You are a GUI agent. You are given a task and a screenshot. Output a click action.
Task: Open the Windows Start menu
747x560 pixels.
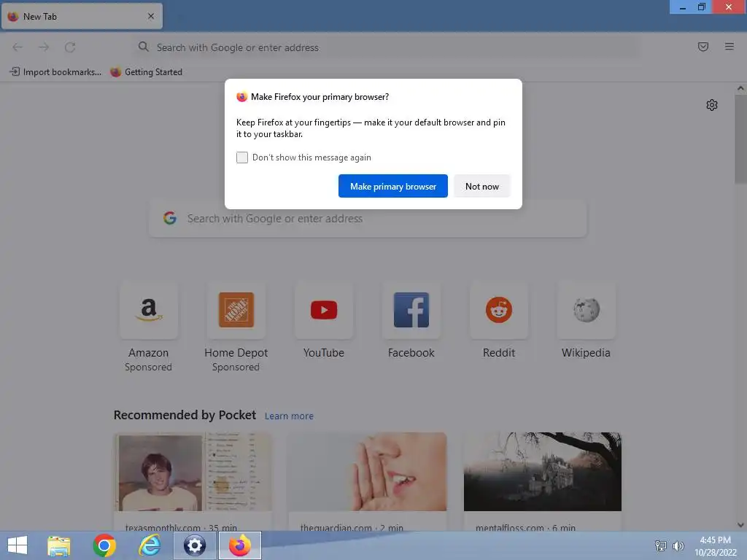tap(18, 545)
